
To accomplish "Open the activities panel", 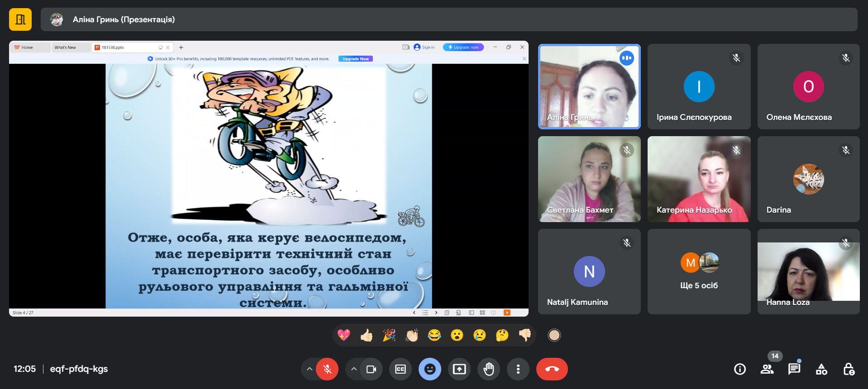I will pyautogui.click(x=821, y=369).
